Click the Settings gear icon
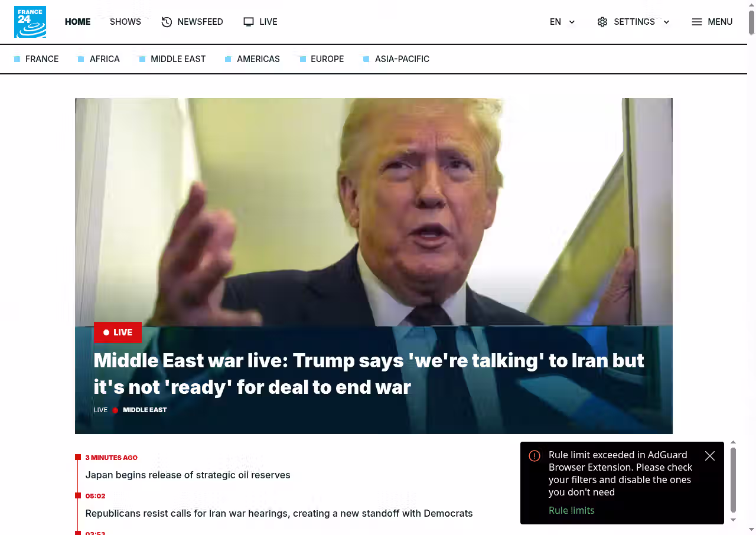Image resolution: width=756 pixels, height=535 pixels. [x=602, y=22]
